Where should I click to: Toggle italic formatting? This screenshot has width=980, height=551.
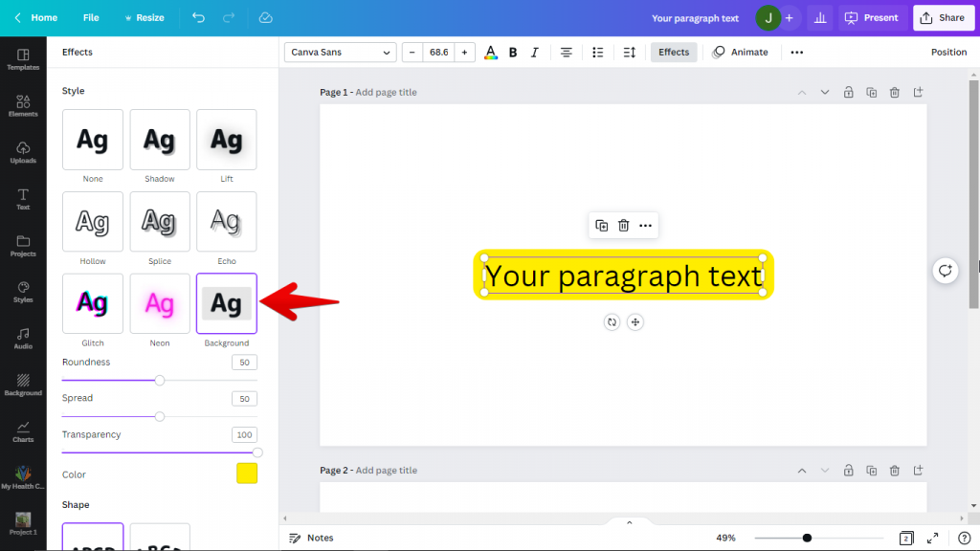pyautogui.click(x=533, y=52)
